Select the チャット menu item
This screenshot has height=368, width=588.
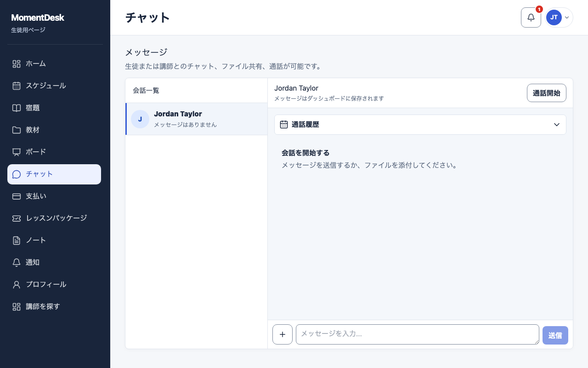pos(54,174)
